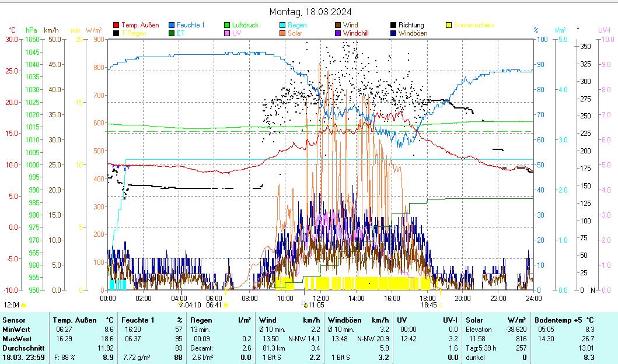Click the 12:00 tick on the time axis
This screenshot has width=618, height=364.
[321, 298]
